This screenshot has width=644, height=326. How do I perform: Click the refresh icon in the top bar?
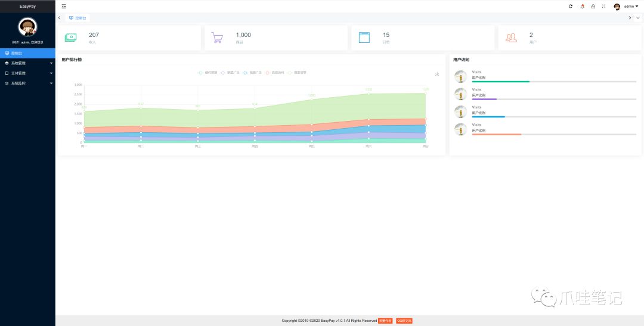(571, 6)
